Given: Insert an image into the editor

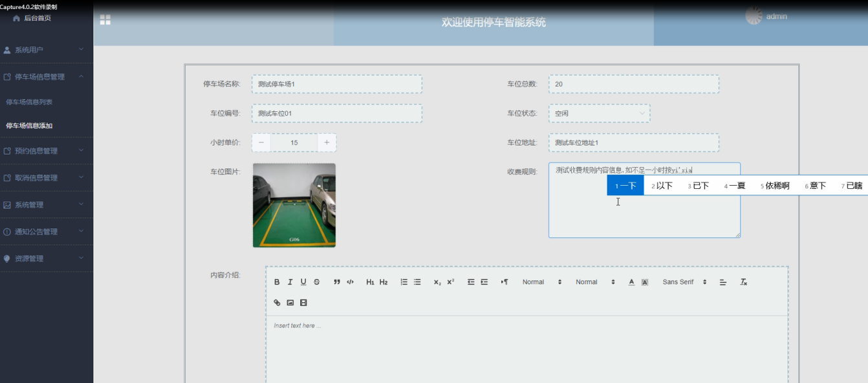Looking at the screenshot, I should [x=290, y=303].
